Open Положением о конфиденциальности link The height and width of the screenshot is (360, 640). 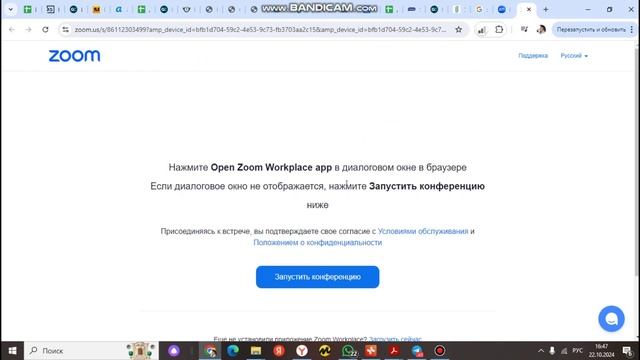(x=318, y=242)
